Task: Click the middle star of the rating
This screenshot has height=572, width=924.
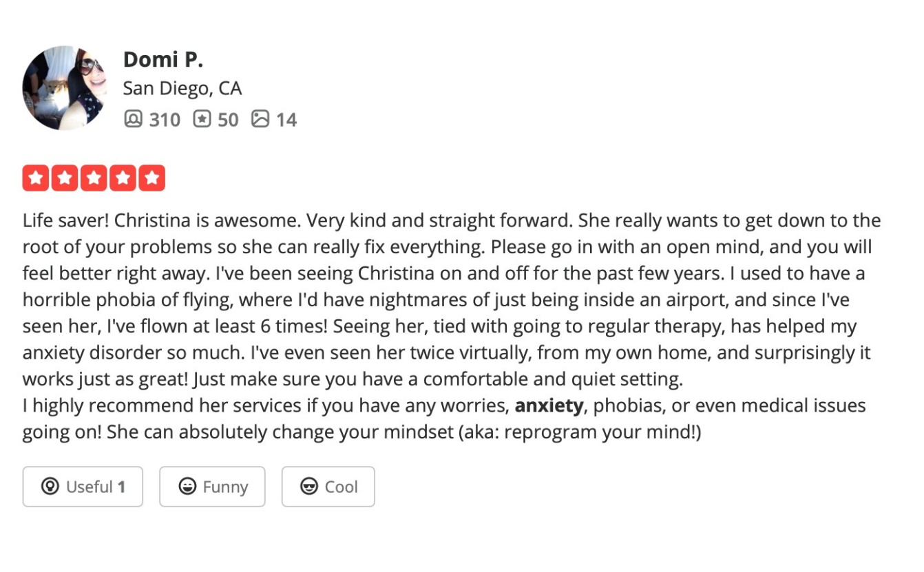Action: (94, 177)
